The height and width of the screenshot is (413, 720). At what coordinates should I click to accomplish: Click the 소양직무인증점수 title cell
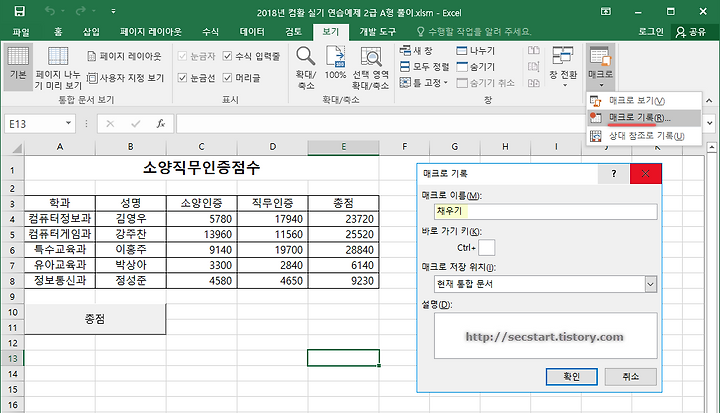202,168
